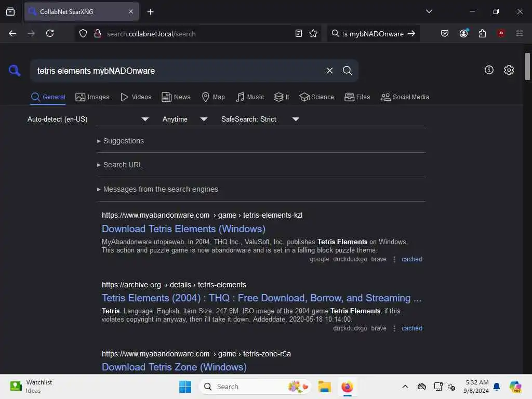Open cached link for Tetris Elements (Windows)

(x=412, y=259)
